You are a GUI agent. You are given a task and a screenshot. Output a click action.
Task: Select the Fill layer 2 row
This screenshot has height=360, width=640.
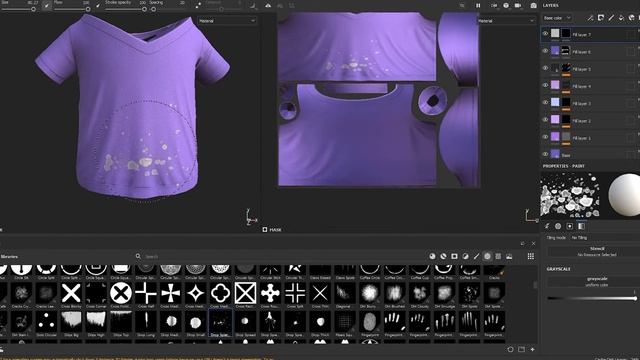590,120
